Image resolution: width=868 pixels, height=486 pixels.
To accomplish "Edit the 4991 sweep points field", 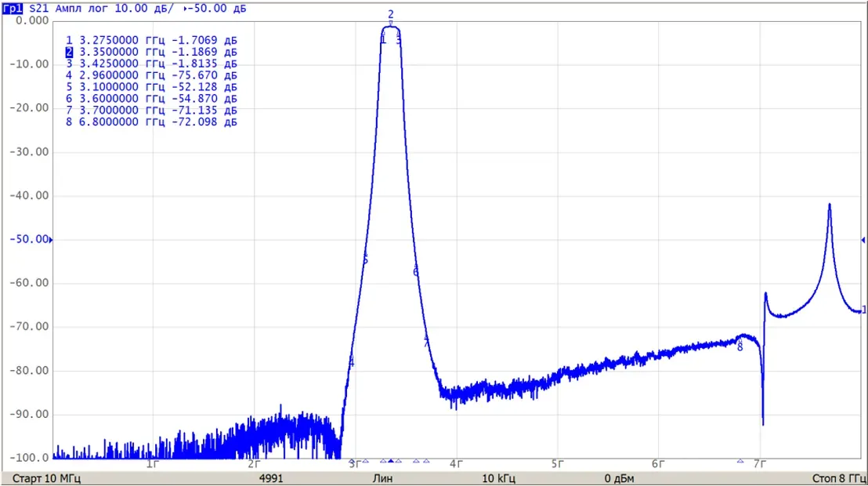I will click(x=271, y=478).
